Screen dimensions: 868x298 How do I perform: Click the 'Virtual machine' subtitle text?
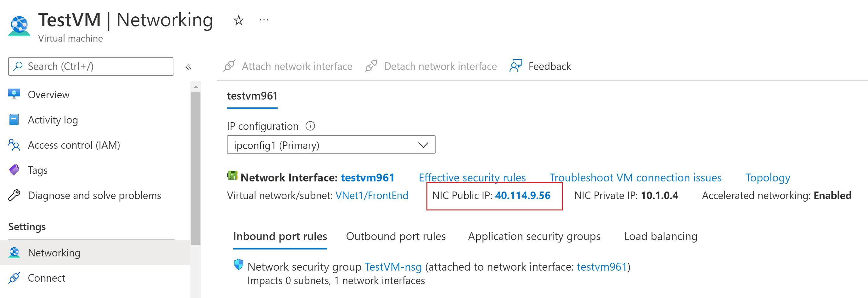(x=70, y=38)
